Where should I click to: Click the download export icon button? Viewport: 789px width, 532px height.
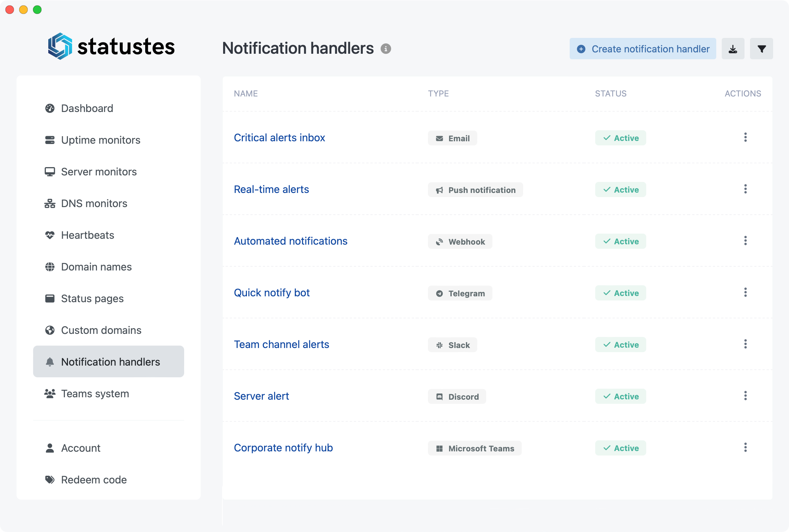coord(733,49)
